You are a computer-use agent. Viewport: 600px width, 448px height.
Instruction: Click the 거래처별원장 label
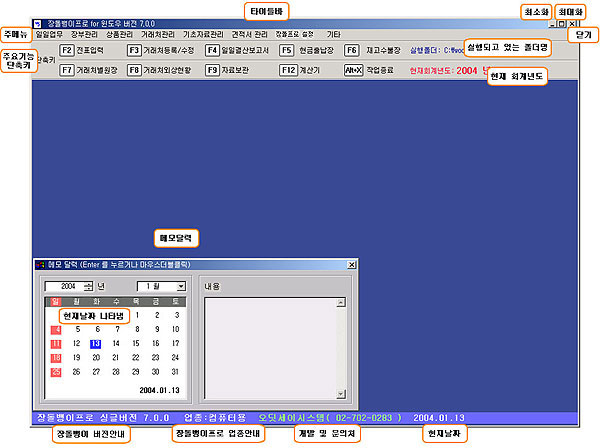pyautogui.click(x=97, y=70)
